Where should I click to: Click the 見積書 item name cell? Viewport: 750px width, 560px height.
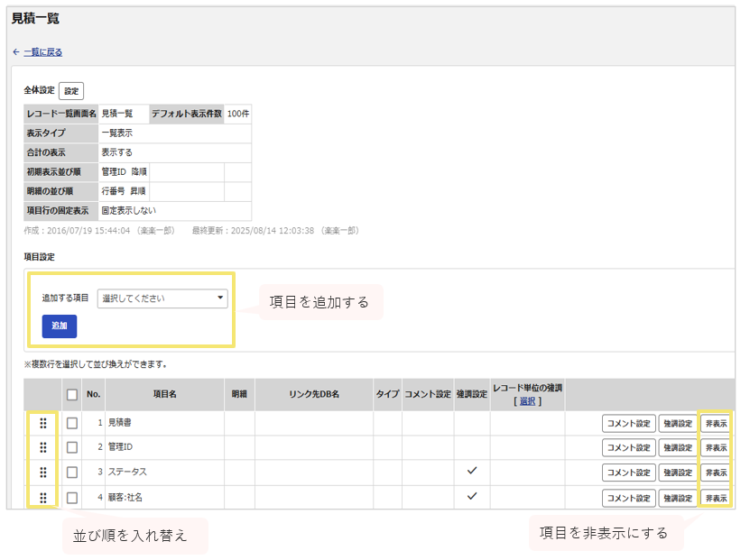tap(165, 423)
